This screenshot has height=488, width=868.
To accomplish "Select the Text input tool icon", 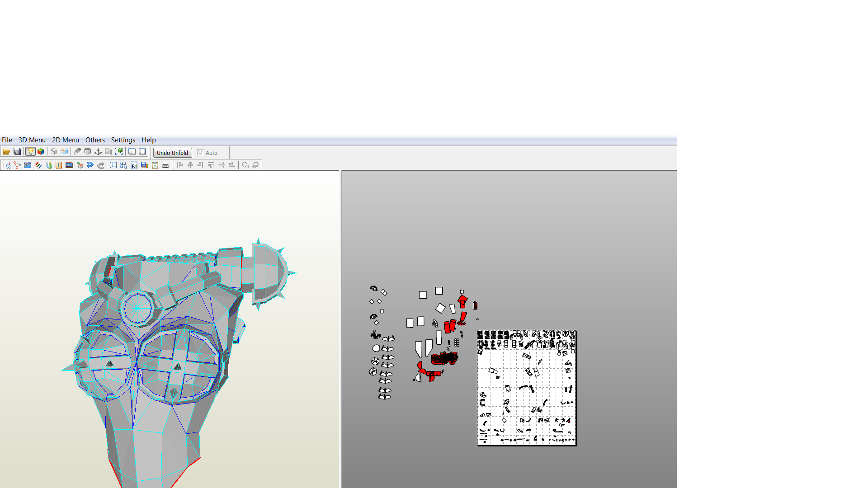I will [x=59, y=165].
